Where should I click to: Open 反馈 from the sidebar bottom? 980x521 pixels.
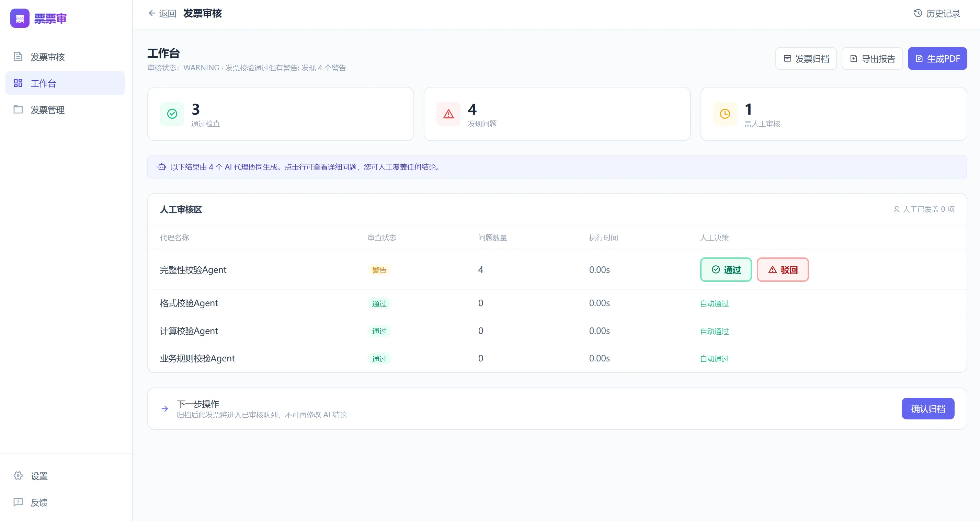point(65,502)
